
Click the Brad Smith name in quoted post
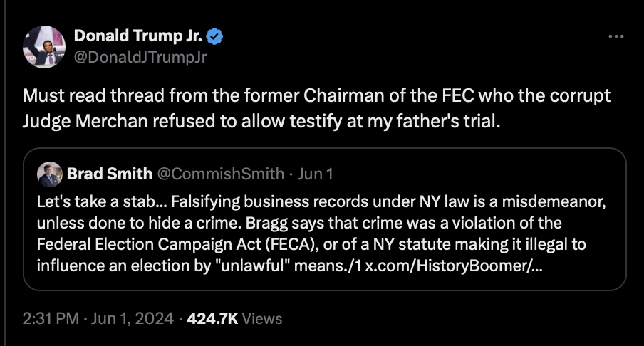[x=109, y=173]
